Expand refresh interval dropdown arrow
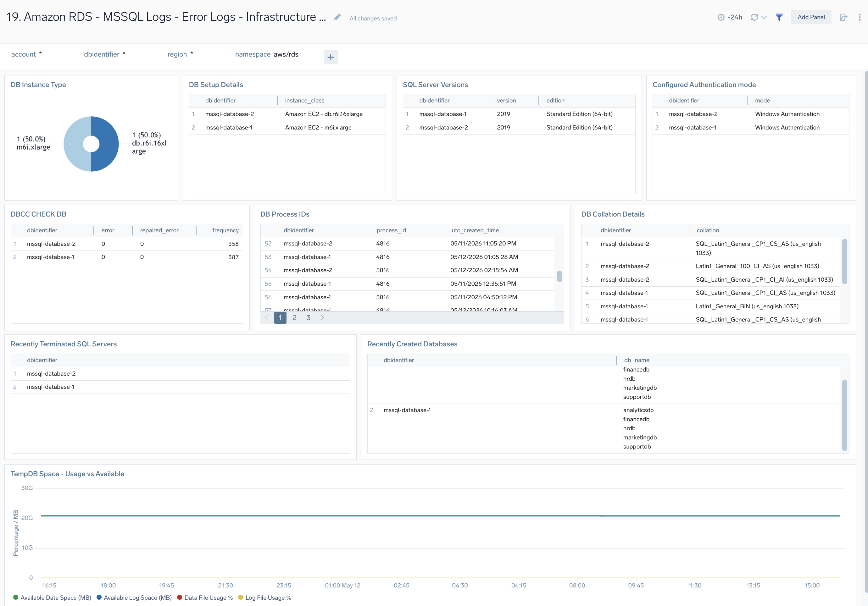This screenshot has width=868, height=606. (764, 17)
